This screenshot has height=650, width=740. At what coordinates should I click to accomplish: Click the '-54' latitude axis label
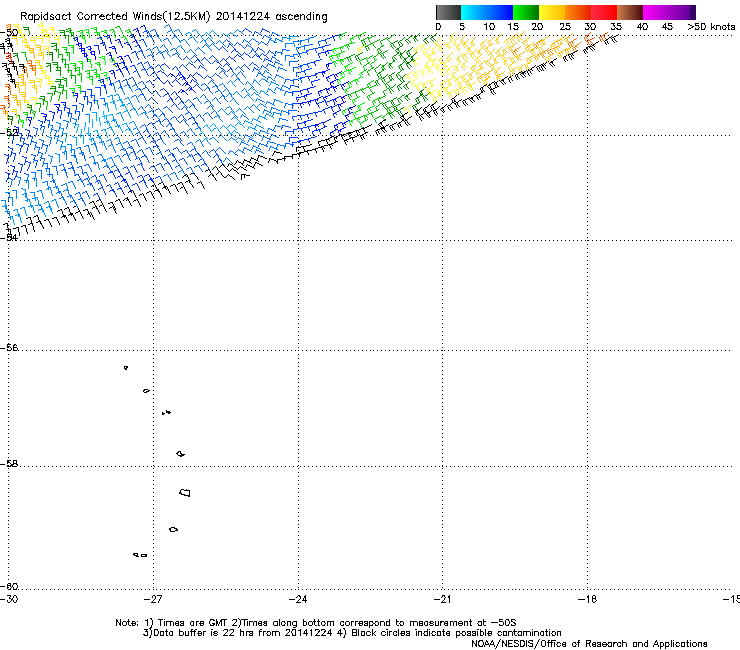[9, 237]
